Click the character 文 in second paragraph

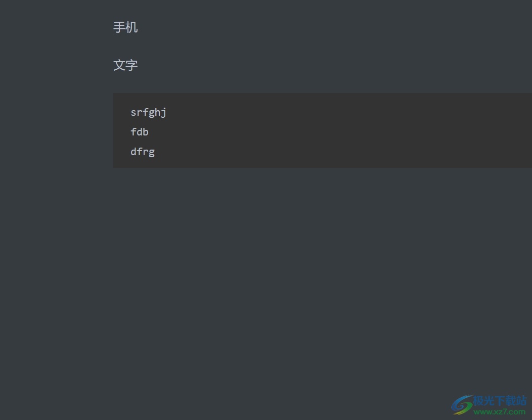coord(119,65)
